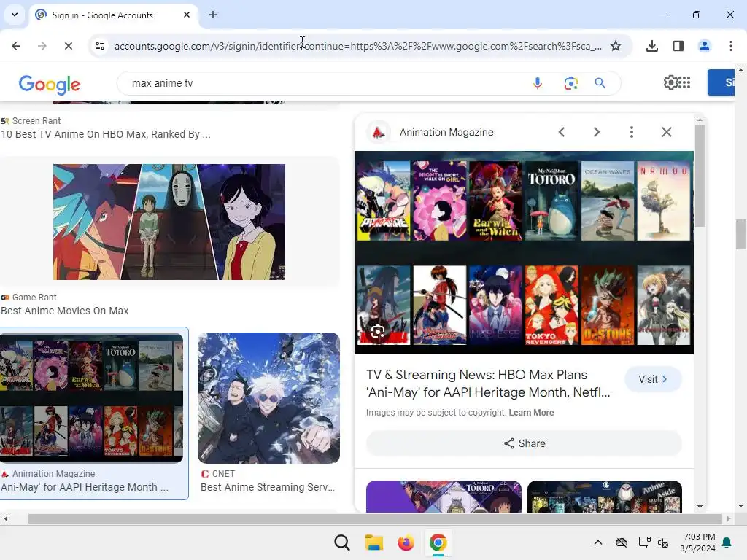Open Chrome downloads
Screen dimensions: 747x560
pyautogui.click(x=652, y=46)
